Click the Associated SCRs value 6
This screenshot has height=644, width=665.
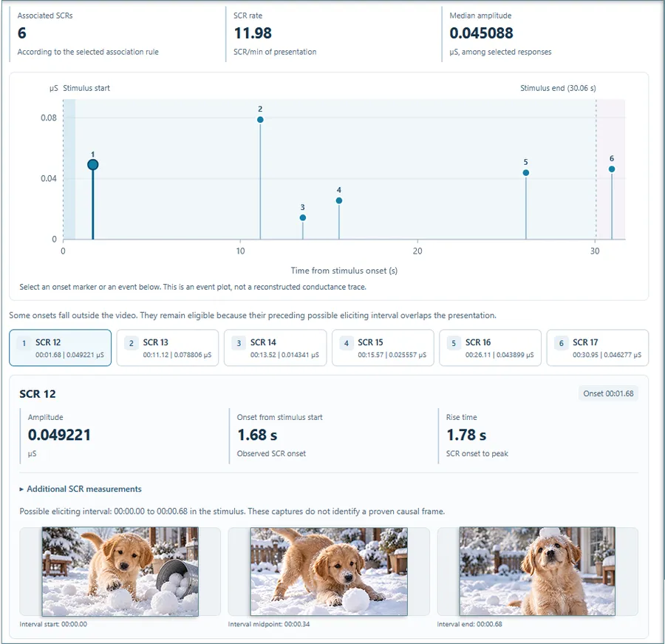pos(22,33)
